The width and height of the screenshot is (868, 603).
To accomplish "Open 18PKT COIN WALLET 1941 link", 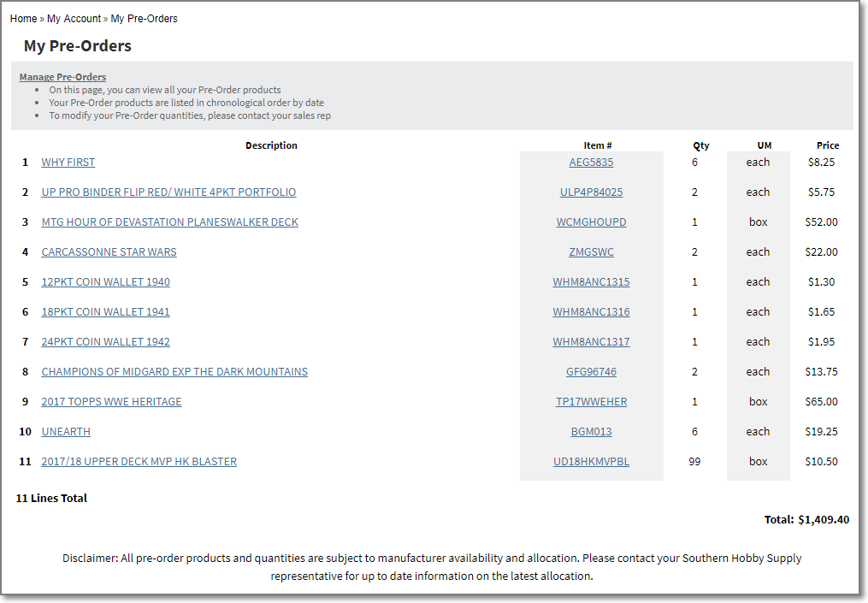I will [x=106, y=311].
